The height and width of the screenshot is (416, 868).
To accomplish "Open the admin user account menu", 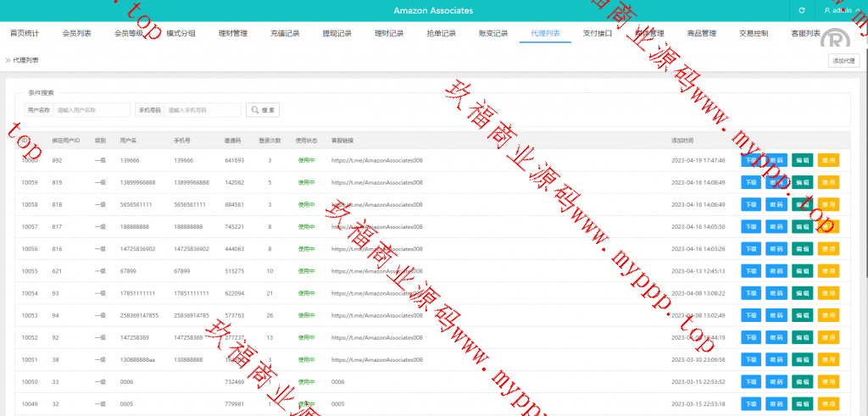I will (x=842, y=10).
